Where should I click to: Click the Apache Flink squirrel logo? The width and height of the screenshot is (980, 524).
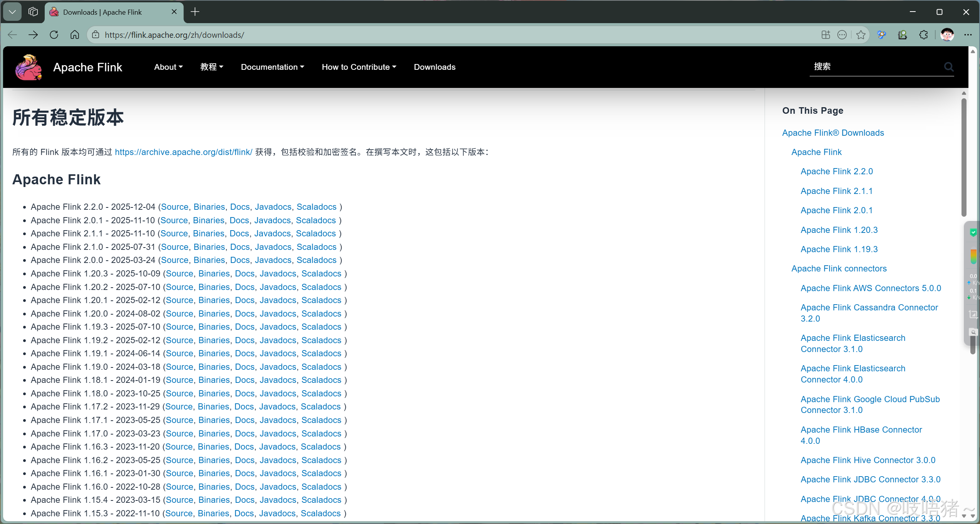[28, 67]
